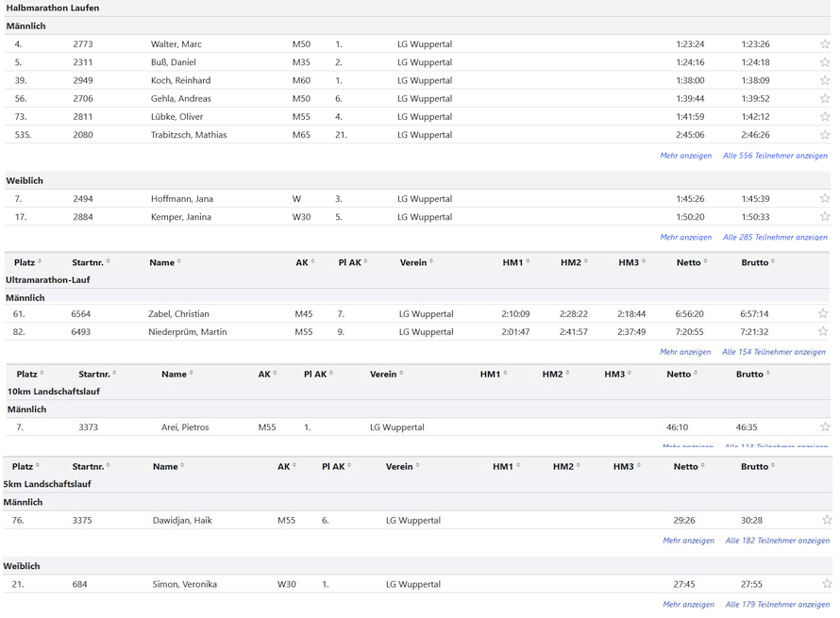Star the Dawidjan, Haik 5km result

[x=827, y=520]
